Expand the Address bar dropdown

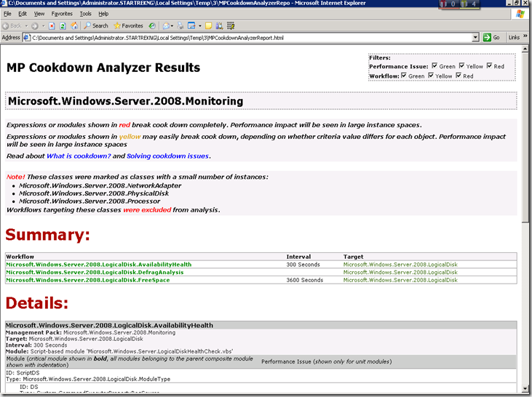[476, 38]
